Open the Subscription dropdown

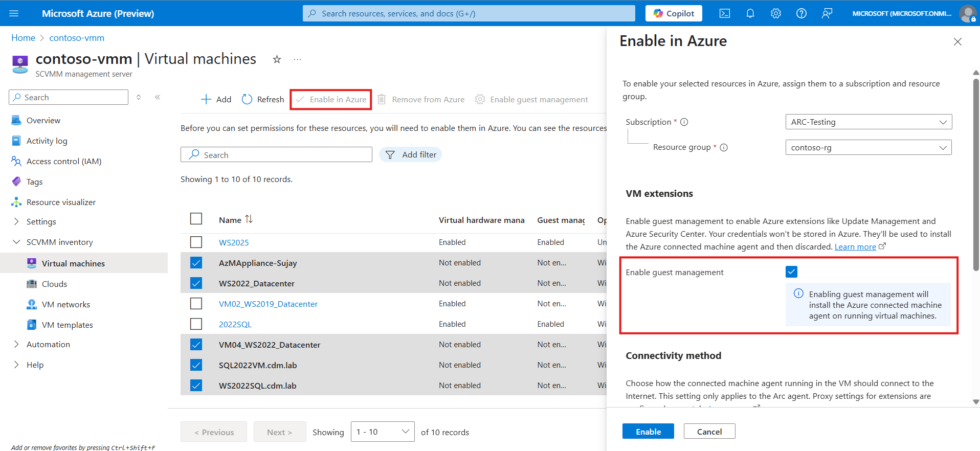[868, 122]
